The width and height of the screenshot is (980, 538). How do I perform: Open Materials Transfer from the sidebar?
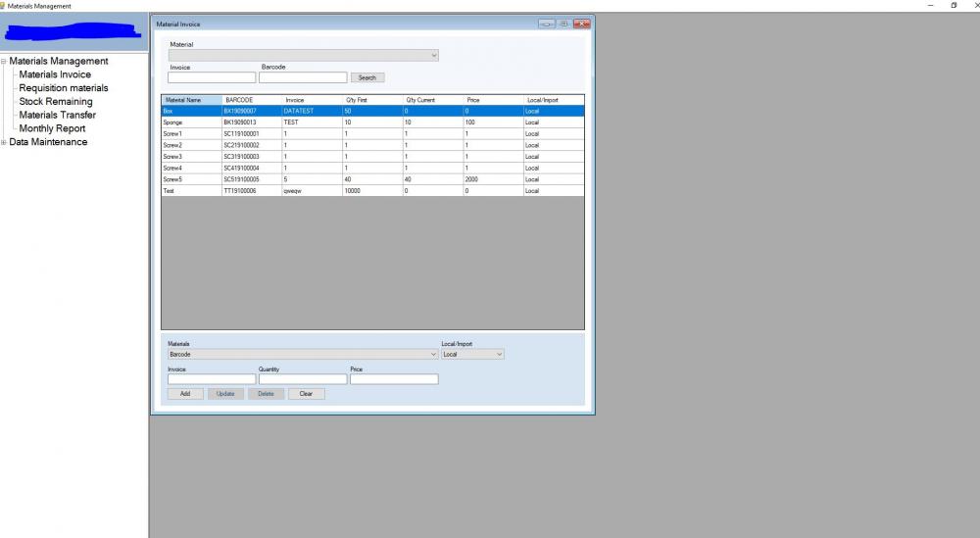[58, 115]
